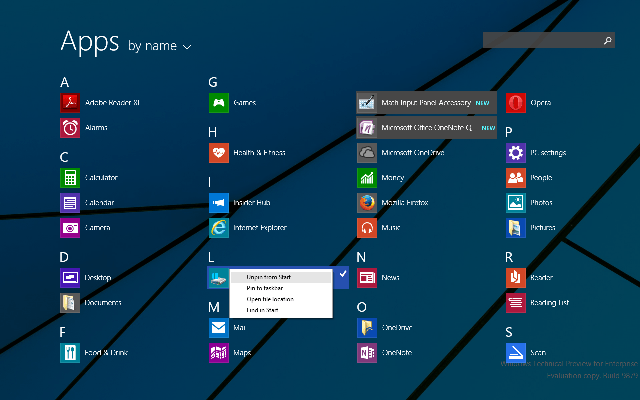Select Open file location
This screenshot has height=400, width=640.
pos(281,299)
